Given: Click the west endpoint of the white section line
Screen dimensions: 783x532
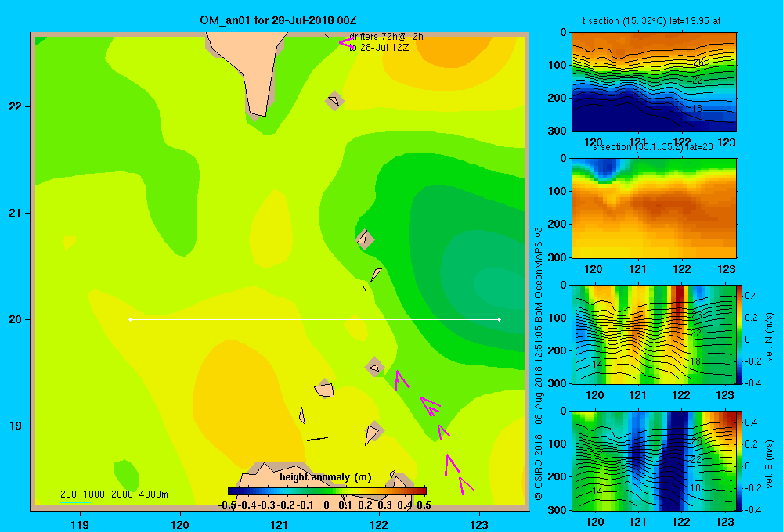Looking at the screenshot, I should tap(130, 319).
